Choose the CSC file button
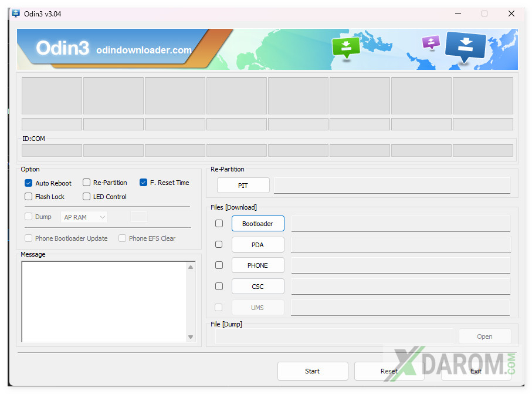The height and width of the screenshot is (394, 532). tap(257, 287)
